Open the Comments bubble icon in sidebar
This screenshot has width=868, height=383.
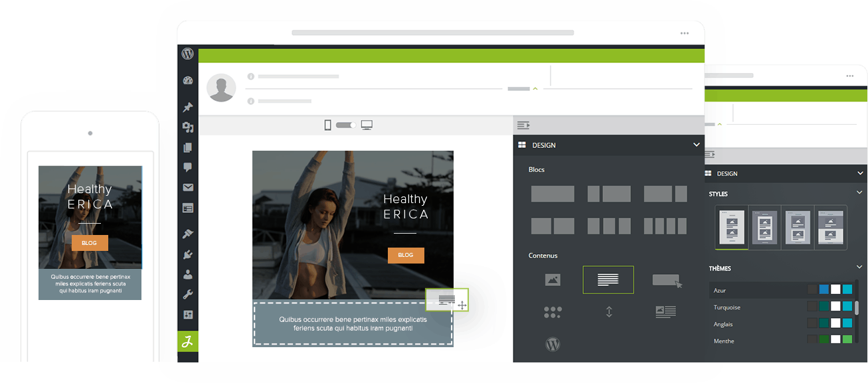pos(188,167)
